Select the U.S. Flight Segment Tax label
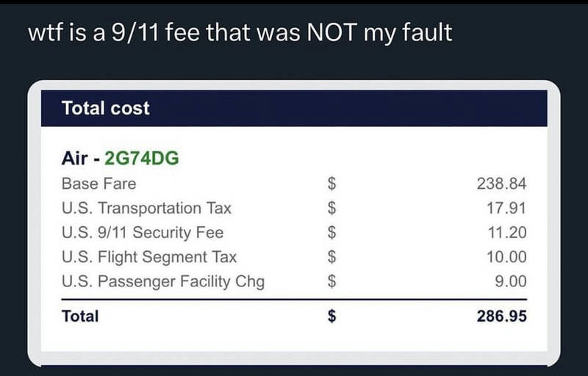The image size is (588, 376). 149,257
